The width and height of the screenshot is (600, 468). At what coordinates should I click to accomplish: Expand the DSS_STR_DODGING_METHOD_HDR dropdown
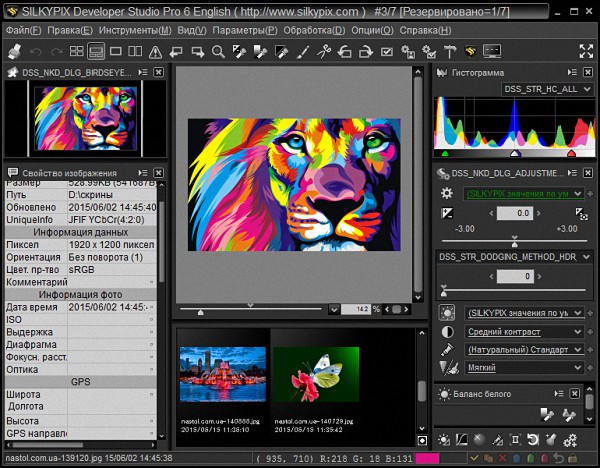coord(514,257)
